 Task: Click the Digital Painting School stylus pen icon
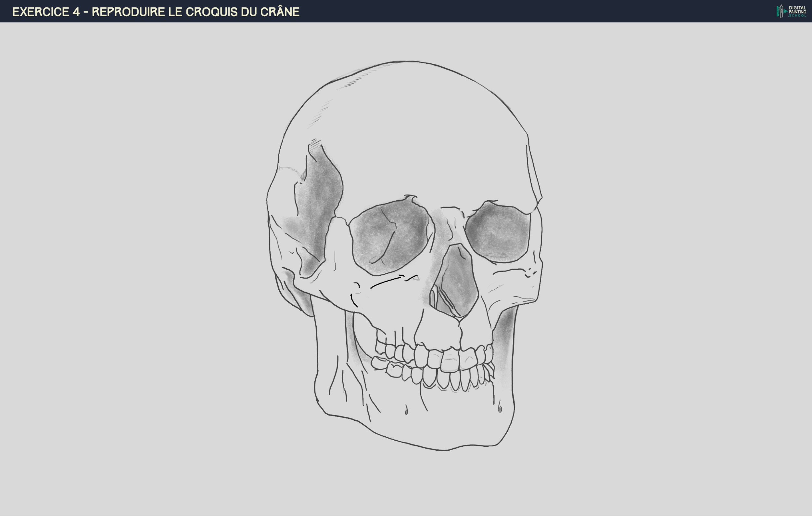click(781, 11)
